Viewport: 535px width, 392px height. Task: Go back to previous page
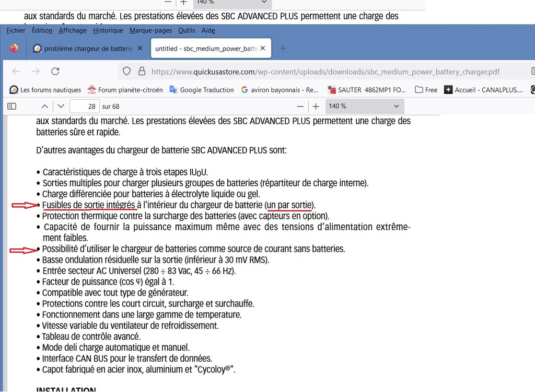click(x=16, y=71)
